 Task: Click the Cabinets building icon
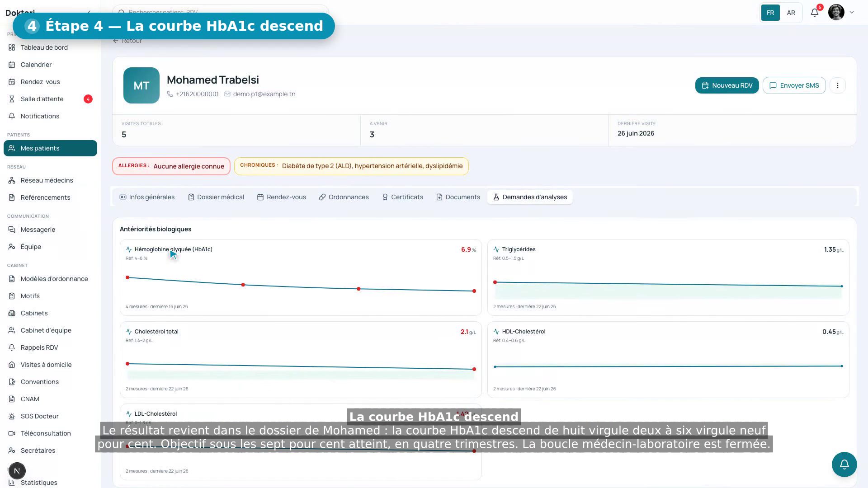coord(12,313)
